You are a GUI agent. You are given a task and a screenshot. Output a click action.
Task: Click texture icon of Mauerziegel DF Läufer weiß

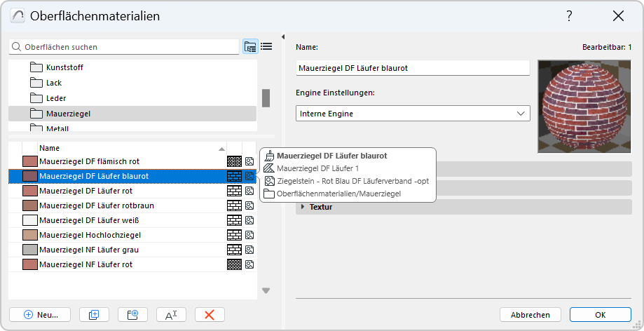click(x=249, y=220)
